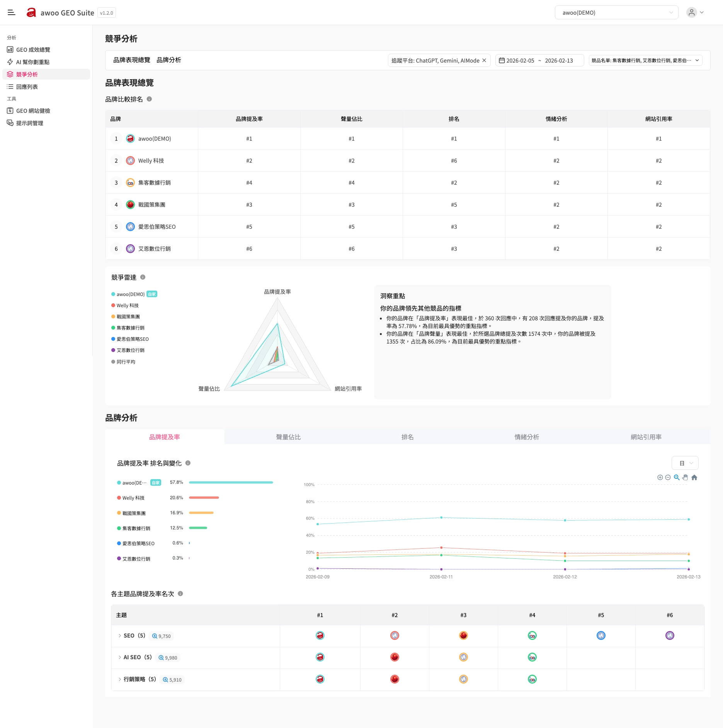Switch to the 網站引用率 tab
The width and height of the screenshot is (723, 728).
click(646, 437)
